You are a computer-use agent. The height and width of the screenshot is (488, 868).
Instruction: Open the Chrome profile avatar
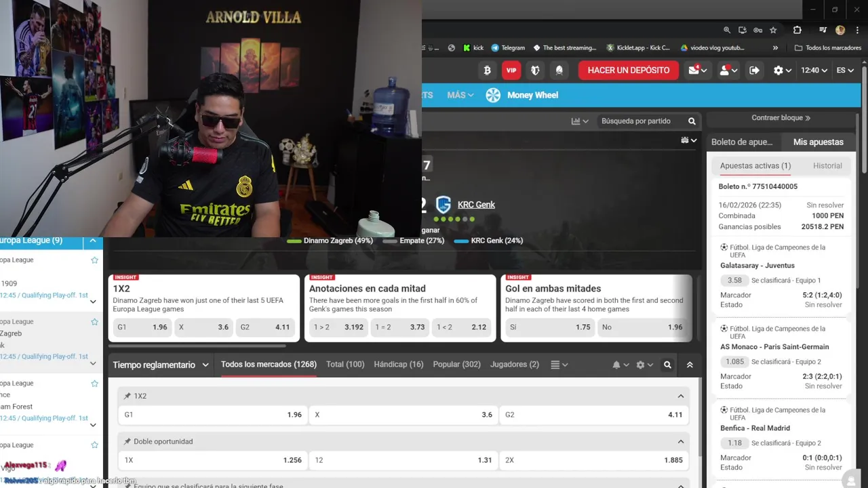point(840,30)
